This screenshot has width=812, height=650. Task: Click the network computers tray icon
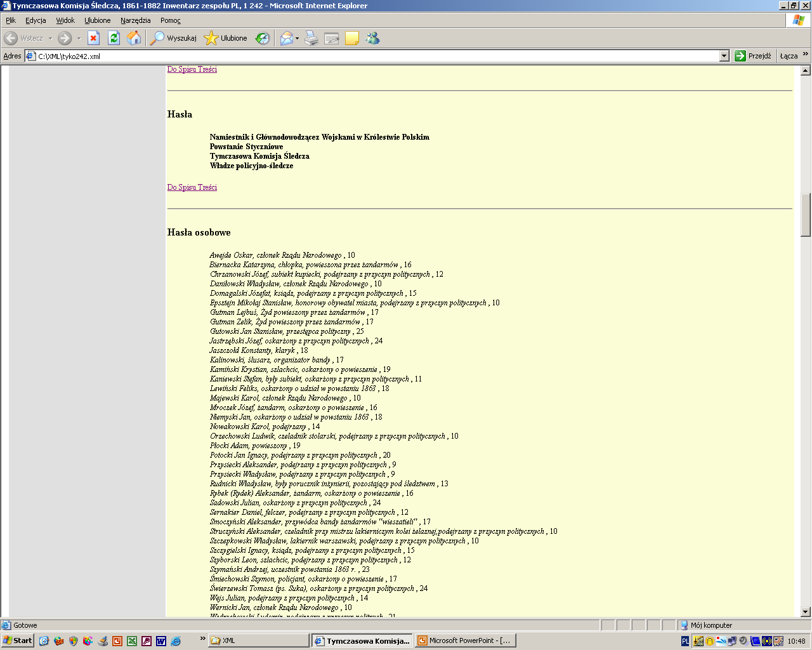(x=732, y=641)
